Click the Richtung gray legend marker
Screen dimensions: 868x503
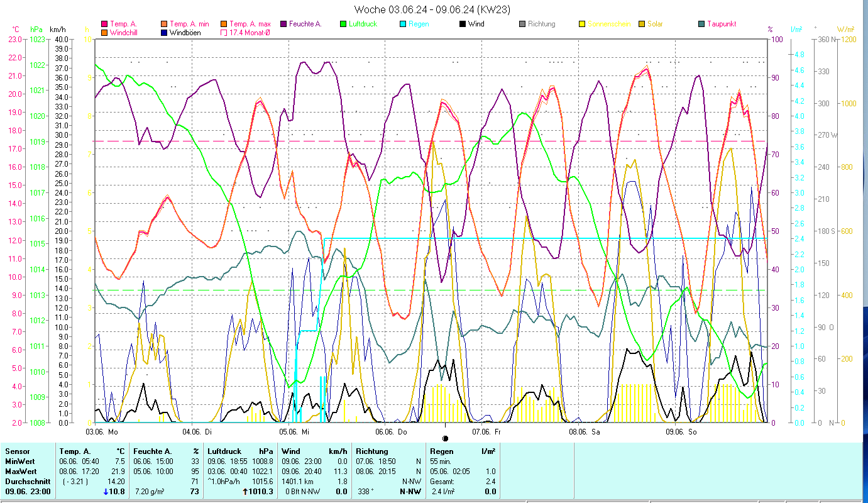[522, 25]
